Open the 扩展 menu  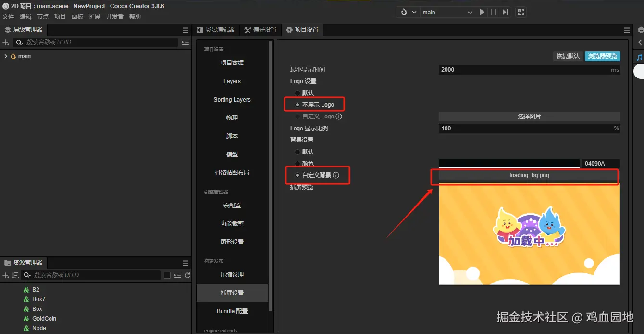click(x=95, y=17)
